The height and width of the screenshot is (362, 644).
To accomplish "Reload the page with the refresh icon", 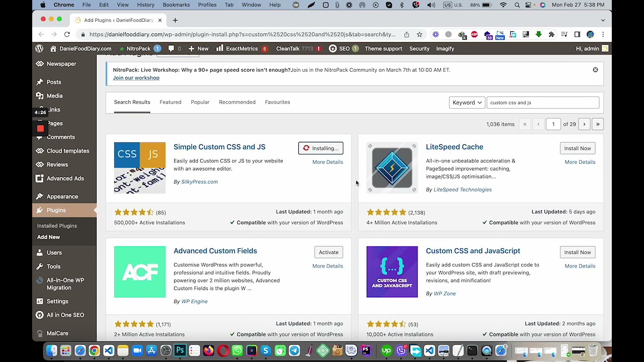I will (x=67, y=34).
